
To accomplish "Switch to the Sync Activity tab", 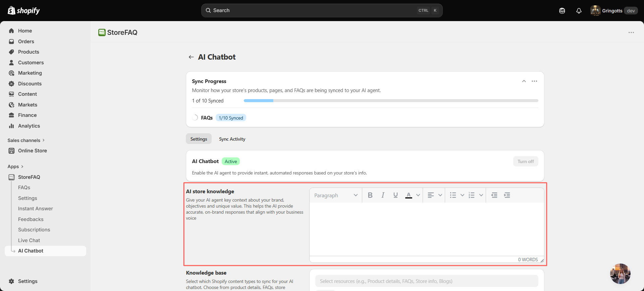I will (x=232, y=139).
